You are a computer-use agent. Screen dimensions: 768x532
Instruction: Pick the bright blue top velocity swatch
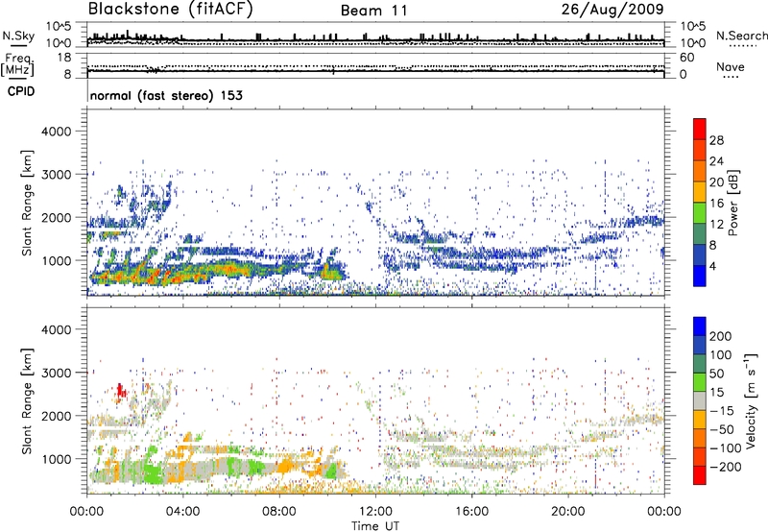click(x=700, y=326)
